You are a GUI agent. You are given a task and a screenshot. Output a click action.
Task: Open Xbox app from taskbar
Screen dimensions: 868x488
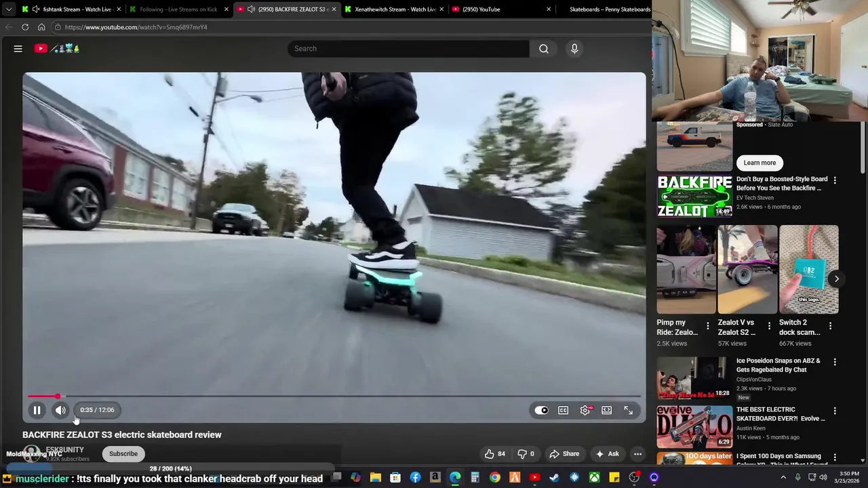click(595, 478)
